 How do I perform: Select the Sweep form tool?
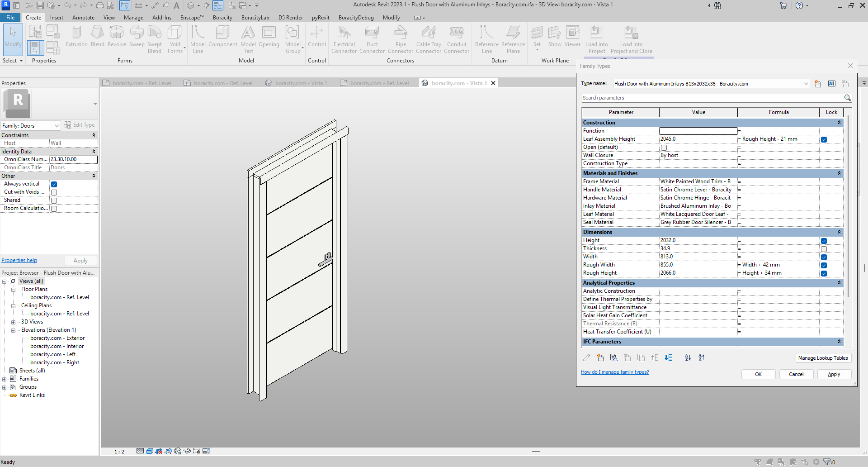click(x=137, y=36)
